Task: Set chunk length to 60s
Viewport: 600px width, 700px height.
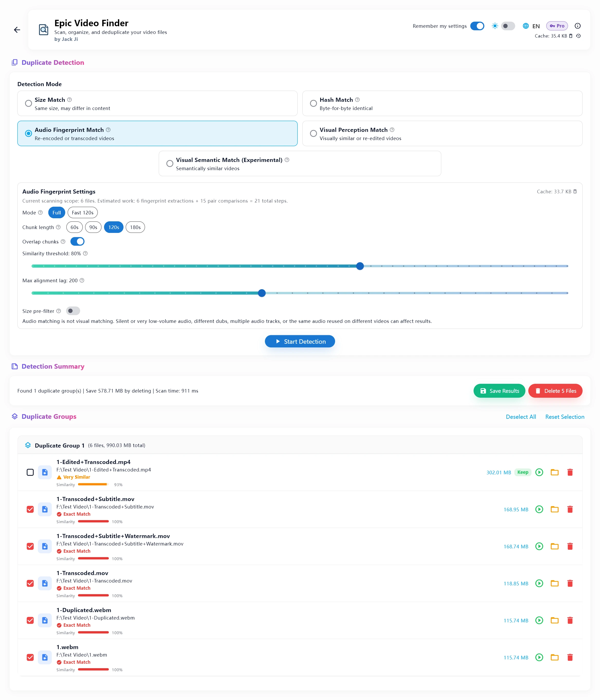Action: coord(74,227)
